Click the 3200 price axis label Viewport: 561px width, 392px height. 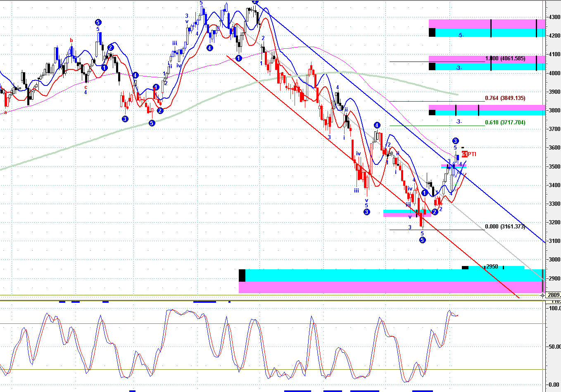point(554,222)
